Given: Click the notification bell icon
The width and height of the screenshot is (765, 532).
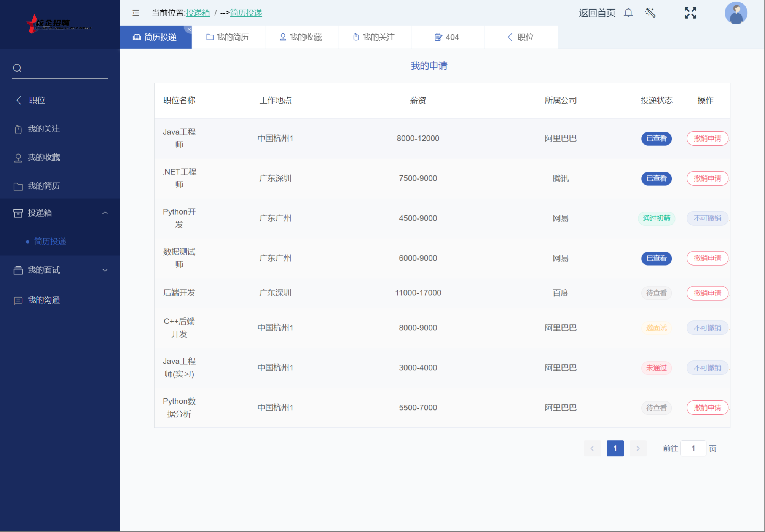Looking at the screenshot, I should (x=628, y=13).
